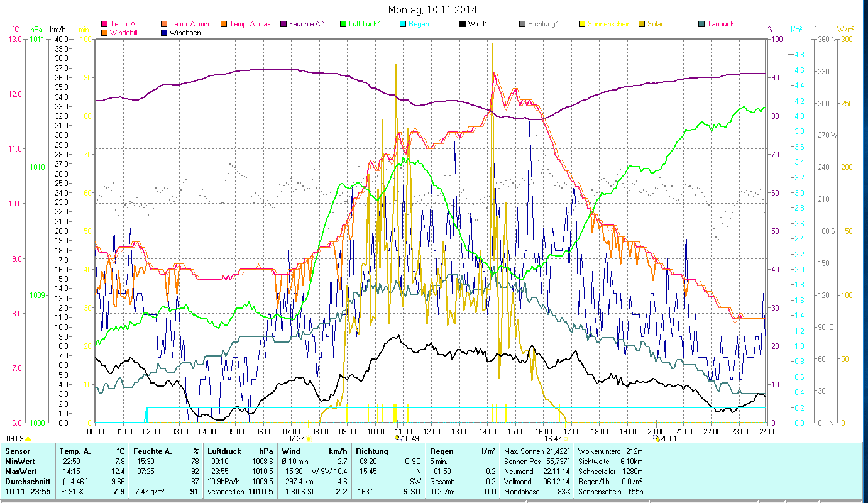Screen dimensions: 868x503
Task: Click the minimum temperature time '22:50'
Action: click(71, 462)
